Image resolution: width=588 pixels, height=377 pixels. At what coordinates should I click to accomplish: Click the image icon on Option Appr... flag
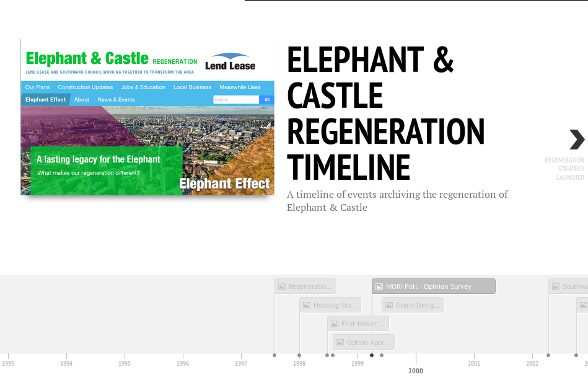[340, 342]
